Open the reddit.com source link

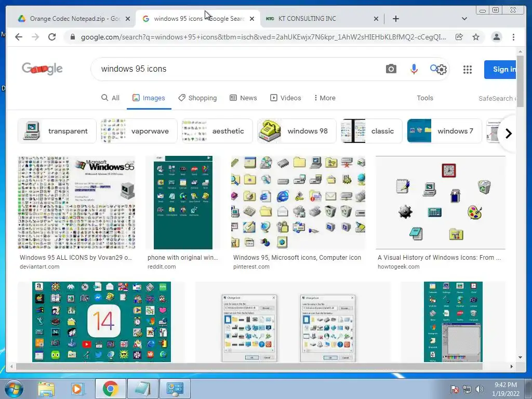(162, 267)
